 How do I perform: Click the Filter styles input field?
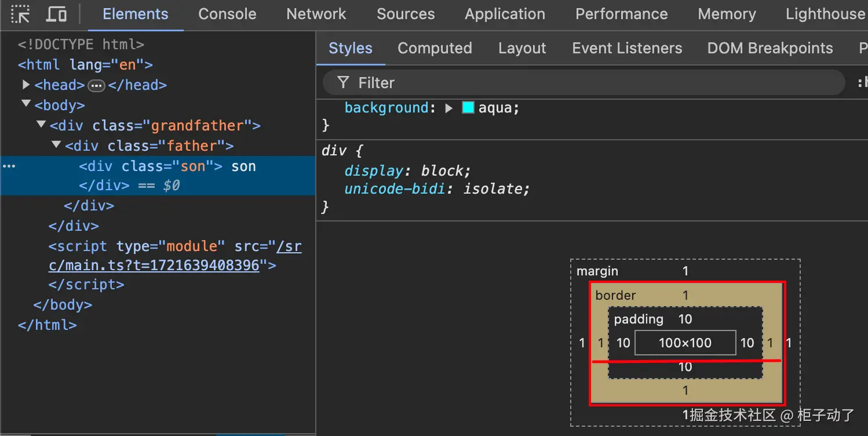[579, 83]
